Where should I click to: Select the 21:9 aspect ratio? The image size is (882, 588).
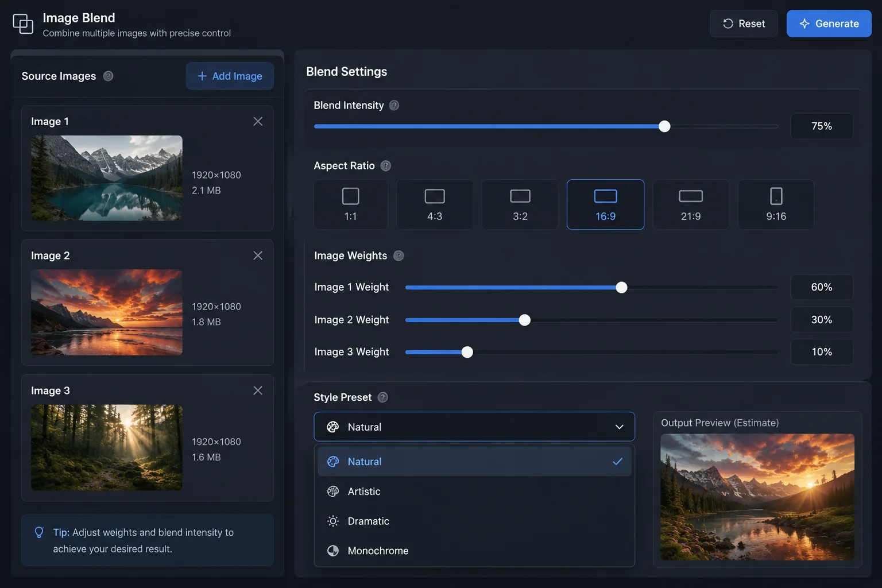click(x=691, y=204)
